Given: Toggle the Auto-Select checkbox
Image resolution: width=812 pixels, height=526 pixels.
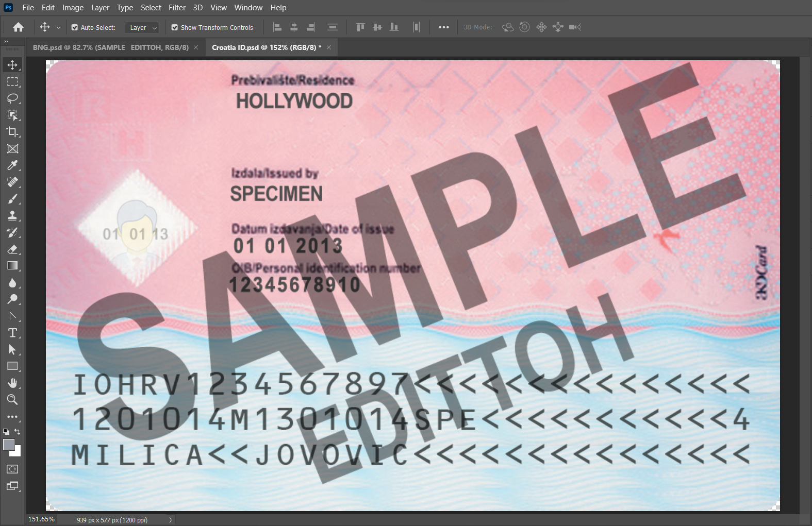Looking at the screenshot, I should click(x=75, y=27).
